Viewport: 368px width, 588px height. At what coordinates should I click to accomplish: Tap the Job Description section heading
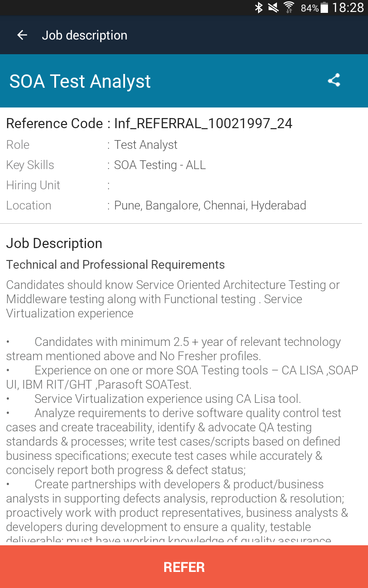[54, 243]
